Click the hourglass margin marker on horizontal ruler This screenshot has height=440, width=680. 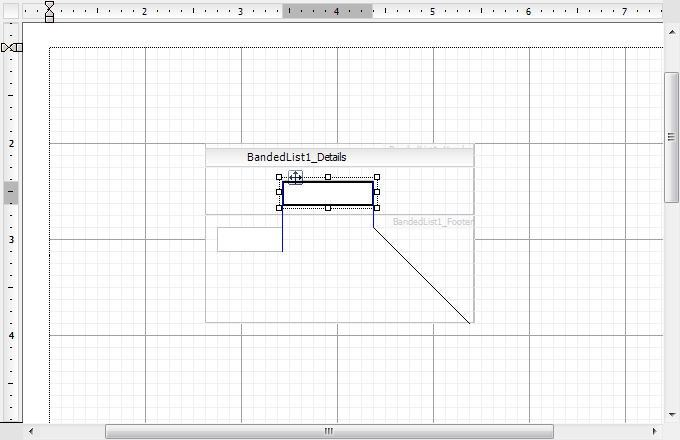click(x=49, y=11)
